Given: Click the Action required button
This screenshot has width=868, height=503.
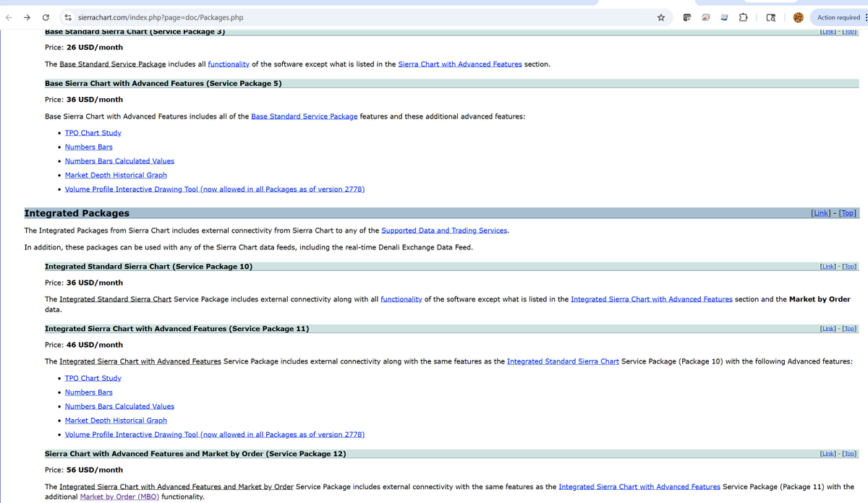Looking at the screenshot, I should click(x=838, y=17).
